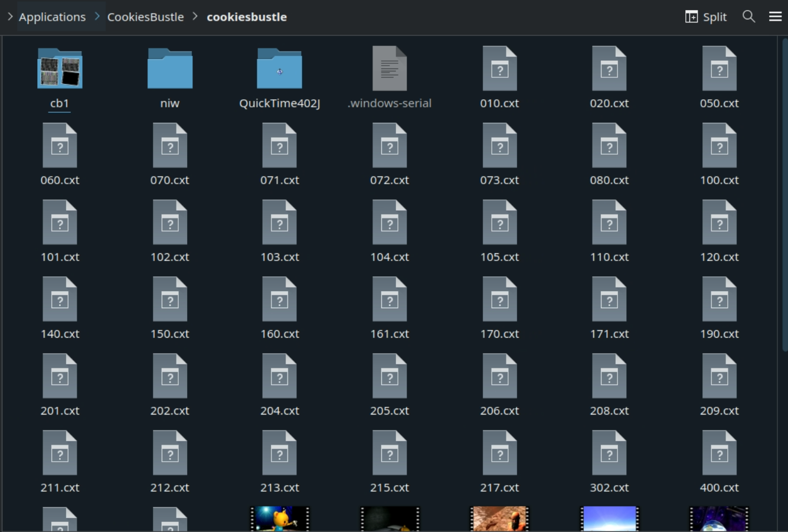Select the 103.cxt file icon
Image resolution: width=788 pixels, height=532 pixels.
click(280, 222)
